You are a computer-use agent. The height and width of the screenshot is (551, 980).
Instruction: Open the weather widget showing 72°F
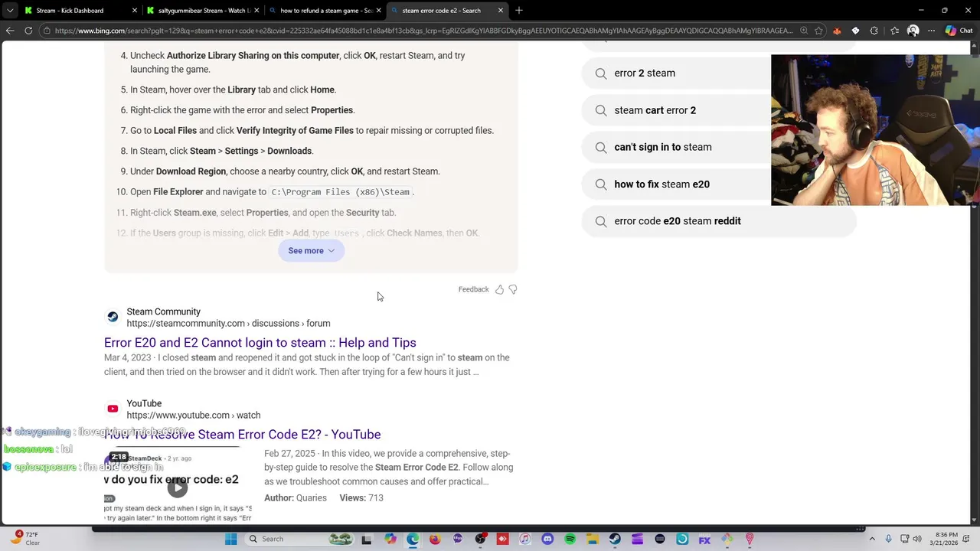[x=24, y=539]
